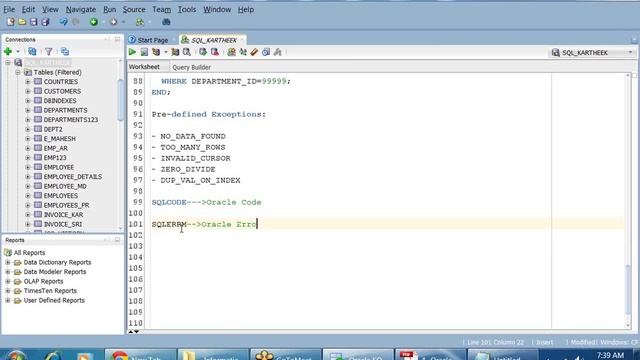Click the To Upper/Lower case icon
The width and height of the screenshot is (640, 360).
click(243, 52)
